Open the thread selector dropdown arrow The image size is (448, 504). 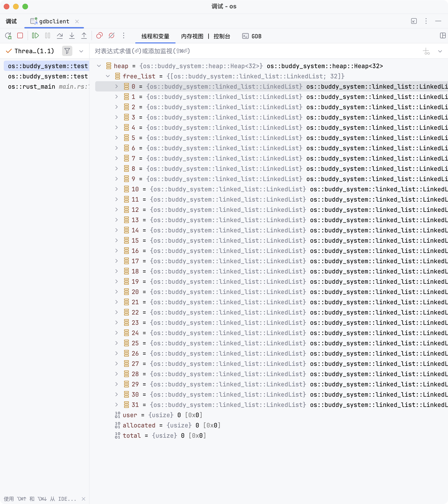pos(81,51)
